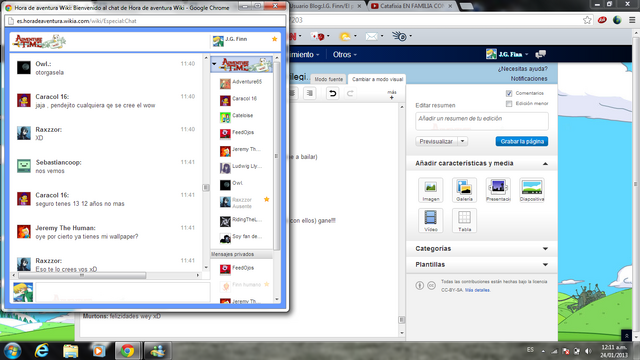The width and height of the screenshot is (640, 360).
Task: Undo the last edit in the toolbar
Action: point(333,93)
